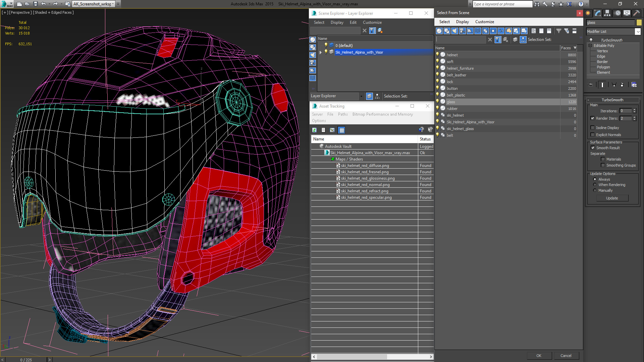Open the Motion command panel tab
Screen dimensions: 644x362
pyautogui.click(x=618, y=13)
